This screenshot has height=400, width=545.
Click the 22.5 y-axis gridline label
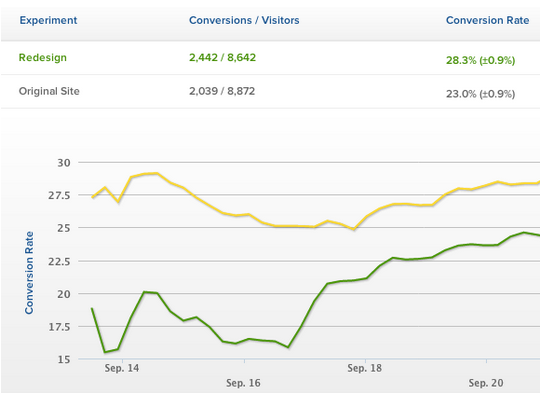[59, 261]
